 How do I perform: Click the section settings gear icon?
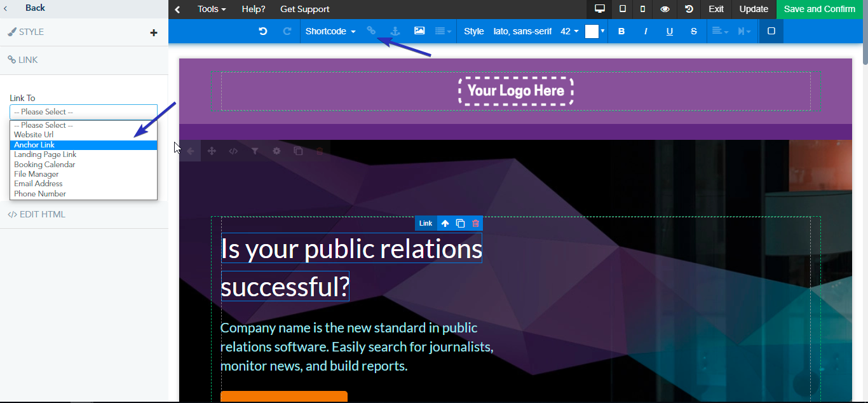coord(276,151)
